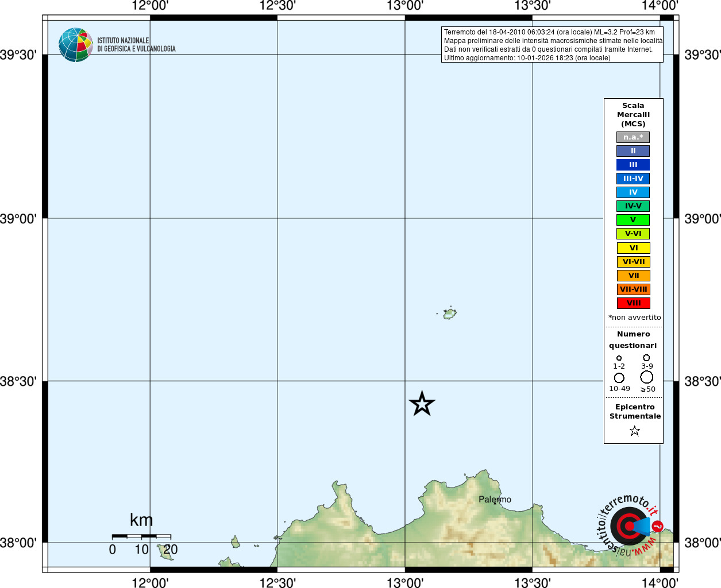Click the orange VII-VIII intensity swatch

tap(634, 289)
